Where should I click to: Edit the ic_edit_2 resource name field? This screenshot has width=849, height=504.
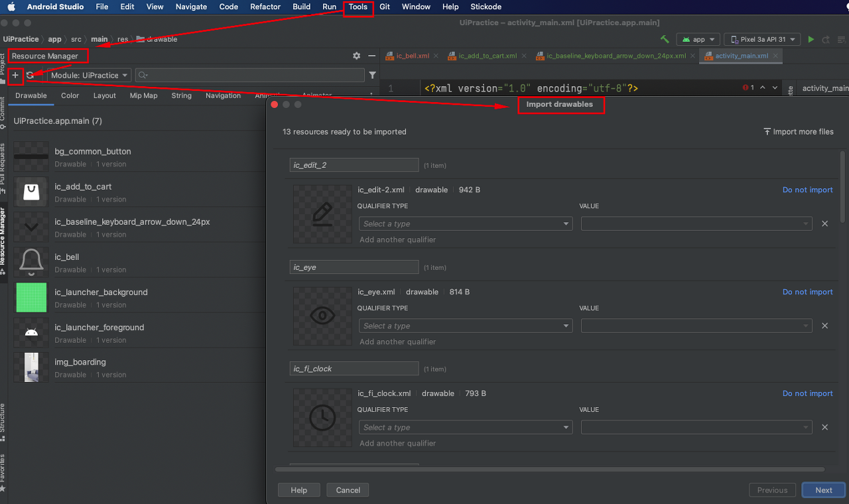[x=354, y=165]
